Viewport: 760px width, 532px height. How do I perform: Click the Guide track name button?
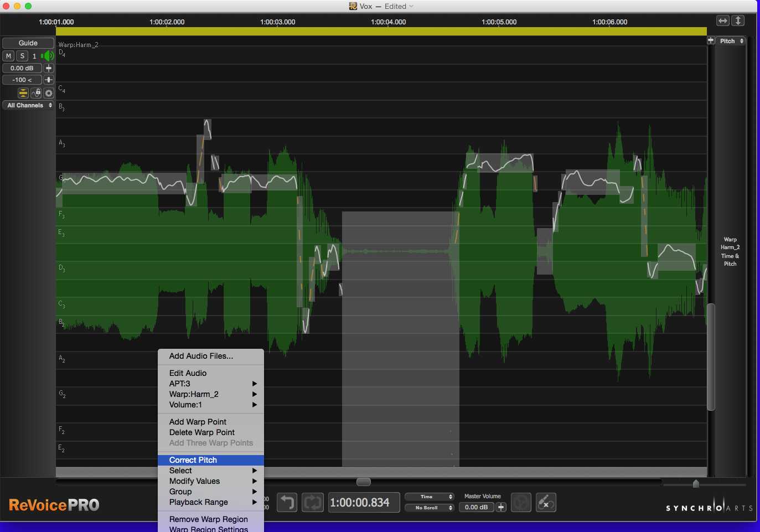tap(28, 43)
